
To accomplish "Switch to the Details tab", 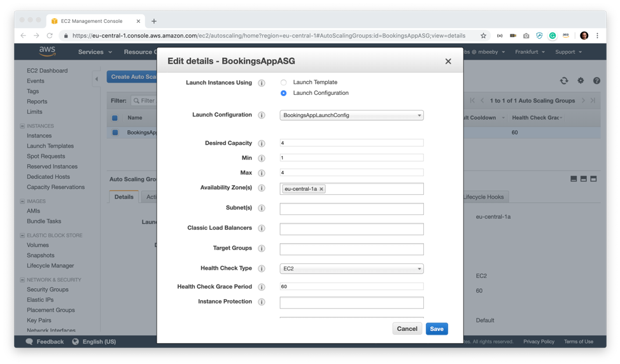I will click(x=123, y=197).
